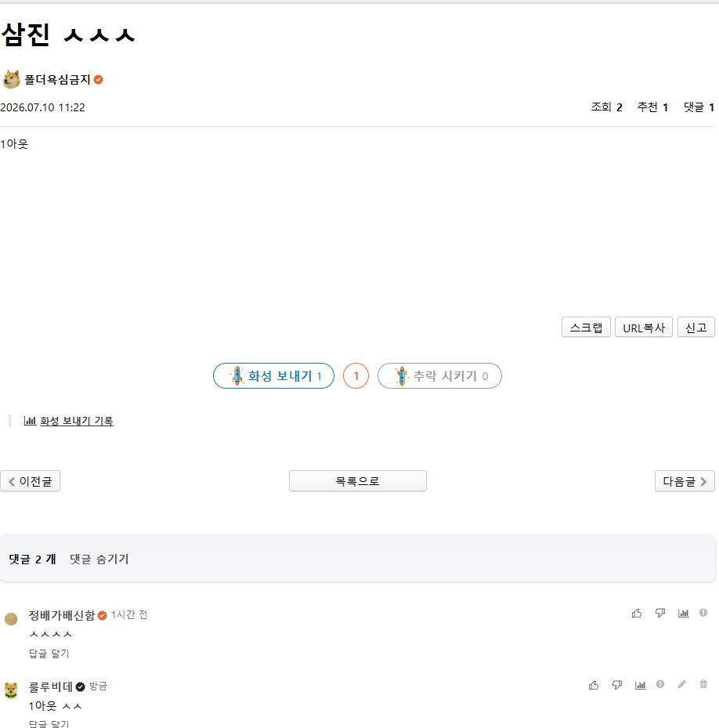Click the 스크랩 button

pyautogui.click(x=586, y=328)
